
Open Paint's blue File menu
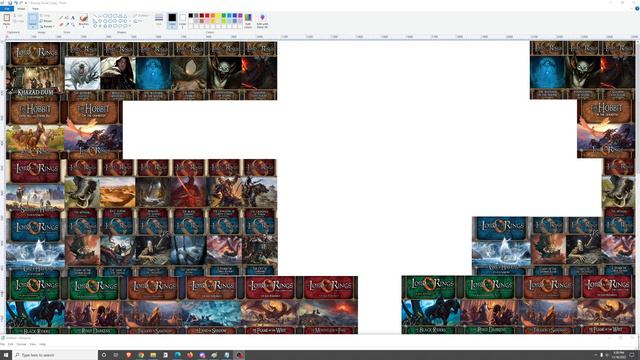[7, 9]
